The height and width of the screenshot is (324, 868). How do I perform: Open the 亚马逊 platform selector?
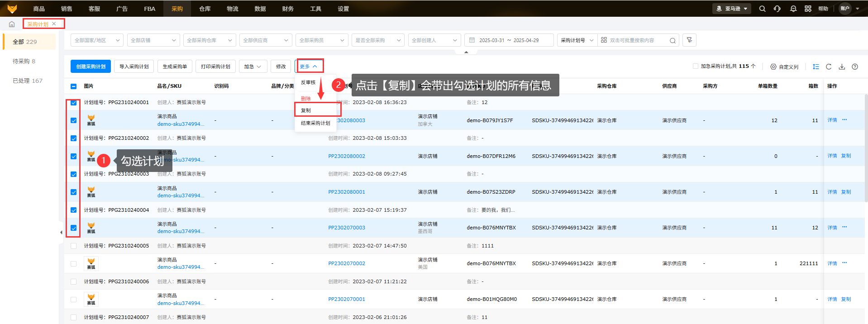(732, 9)
